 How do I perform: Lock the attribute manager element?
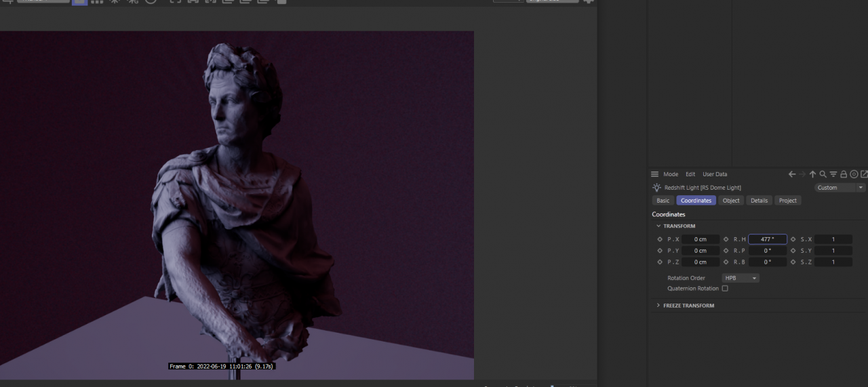844,174
